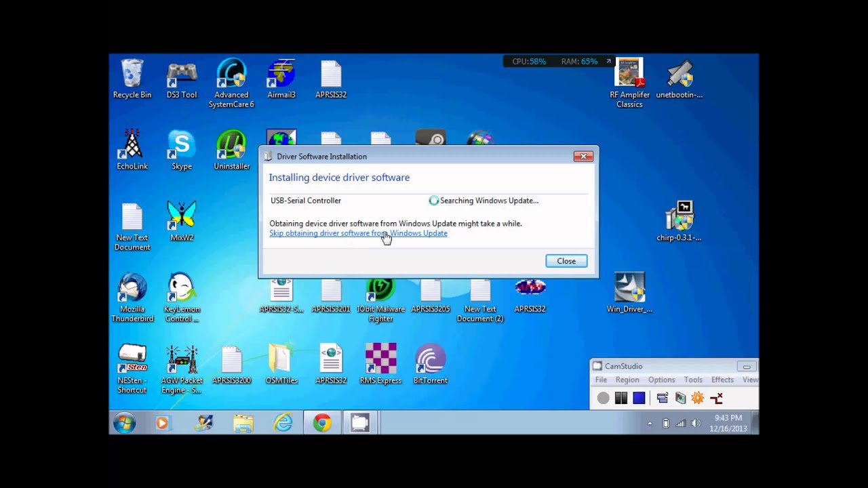Screen dimensions: 868x488
Task: Launch the DS3 Tool shortcut
Action: (182, 79)
